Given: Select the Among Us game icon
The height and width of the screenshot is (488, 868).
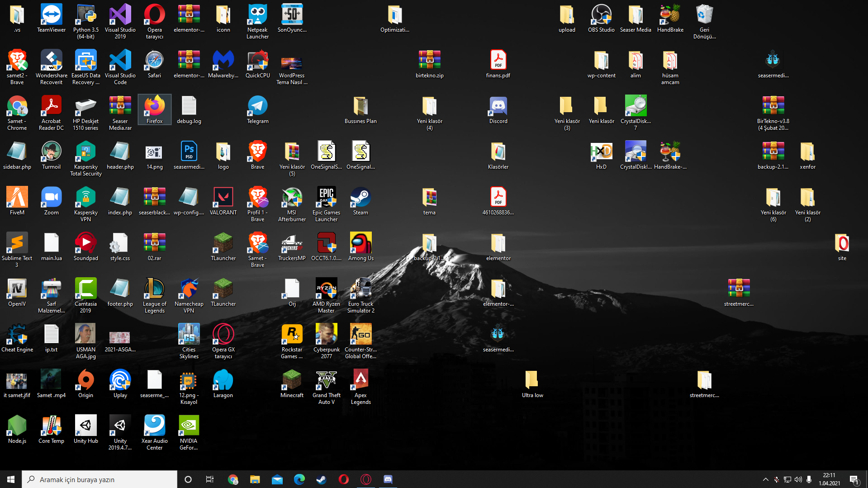Looking at the screenshot, I should tap(360, 247).
